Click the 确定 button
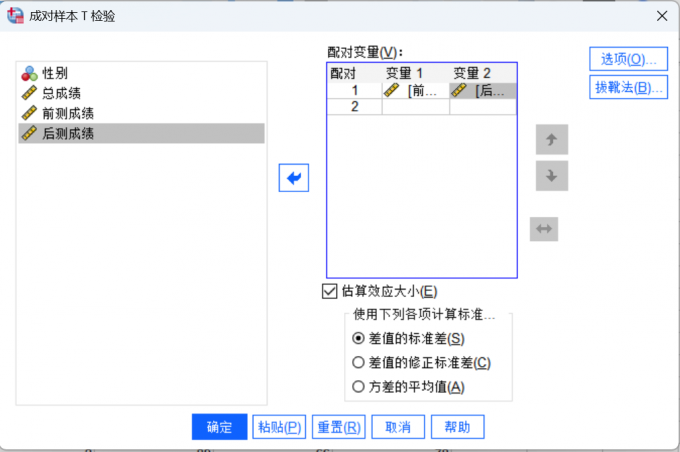 coord(219,427)
